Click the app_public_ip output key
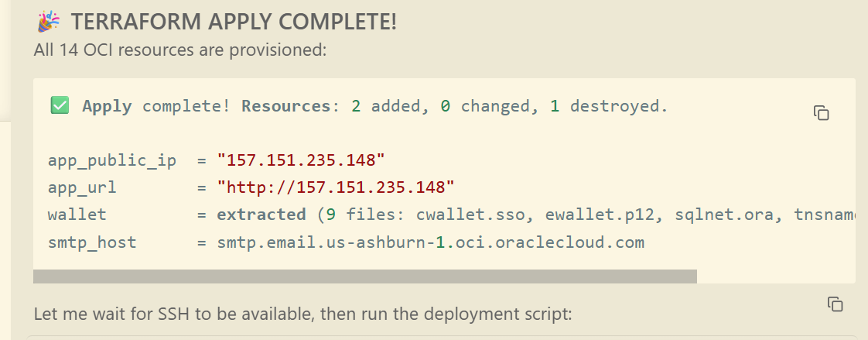This screenshot has height=340, width=868. (112, 160)
